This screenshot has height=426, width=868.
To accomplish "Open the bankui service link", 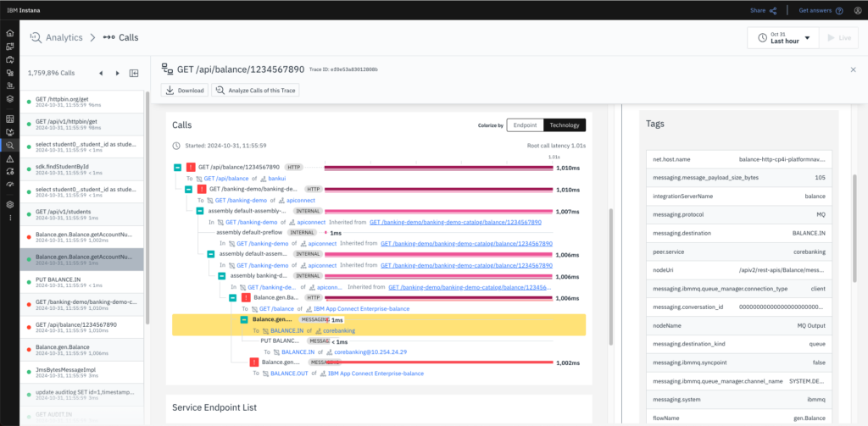I will [275, 178].
